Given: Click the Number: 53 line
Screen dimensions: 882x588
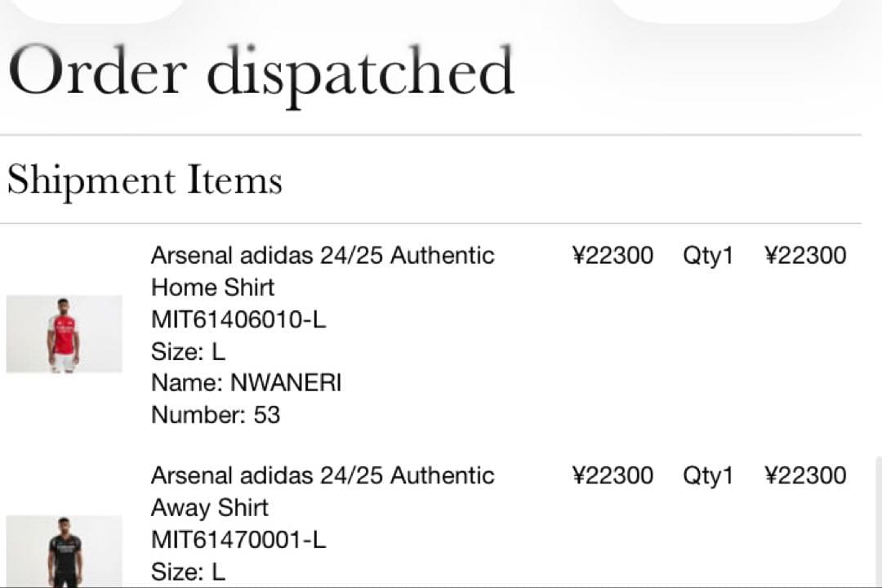Looking at the screenshot, I should 216,415.
